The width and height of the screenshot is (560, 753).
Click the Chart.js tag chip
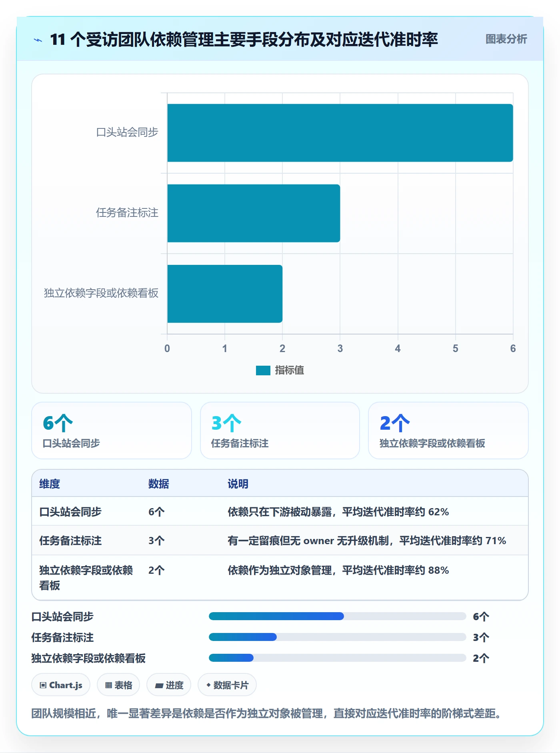coord(61,685)
